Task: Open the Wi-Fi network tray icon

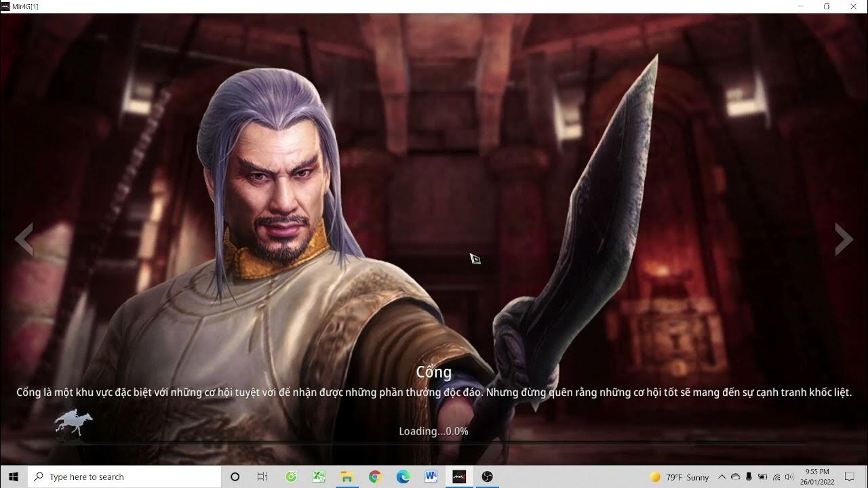Action: [x=776, y=477]
